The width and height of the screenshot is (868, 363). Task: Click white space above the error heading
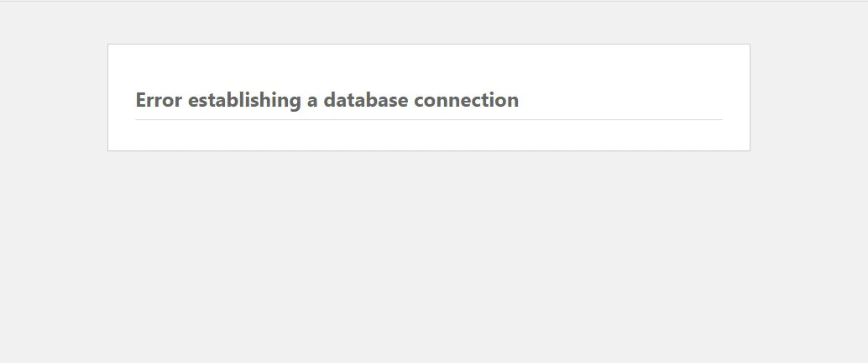coord(428,66)
